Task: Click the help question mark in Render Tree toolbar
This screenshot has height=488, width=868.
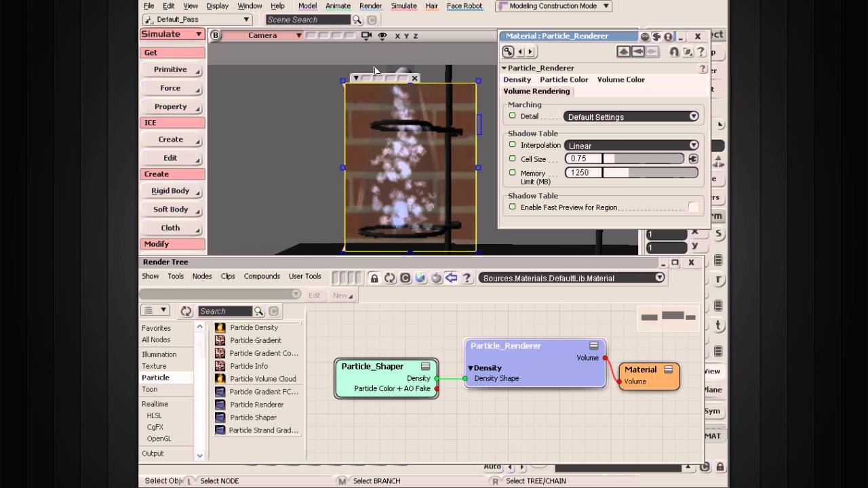Action: click(467, 278)
